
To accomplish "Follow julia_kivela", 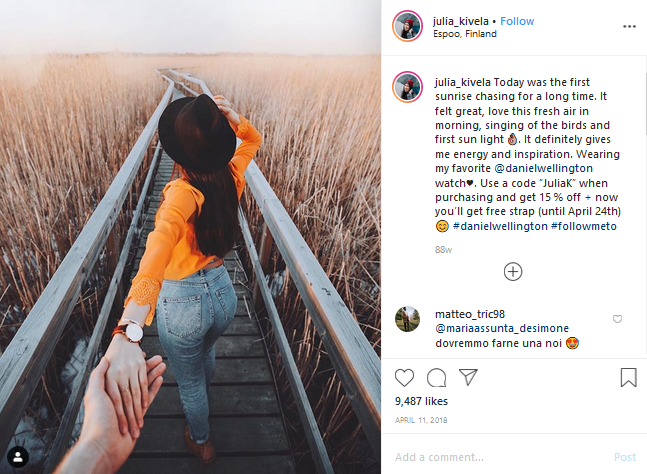I will [517, 21].
